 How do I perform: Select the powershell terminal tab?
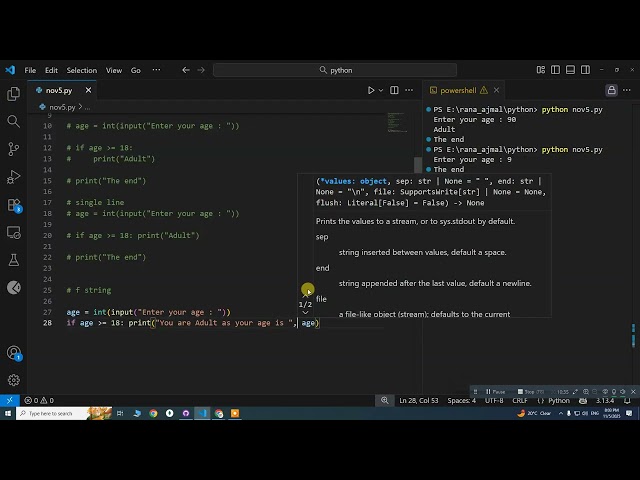pyautogui.click(x=458, y=90)
